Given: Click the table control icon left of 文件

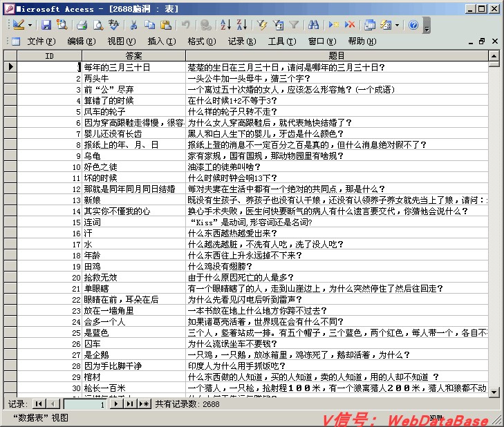Looking at the screenshot, I should coord(16,41).
